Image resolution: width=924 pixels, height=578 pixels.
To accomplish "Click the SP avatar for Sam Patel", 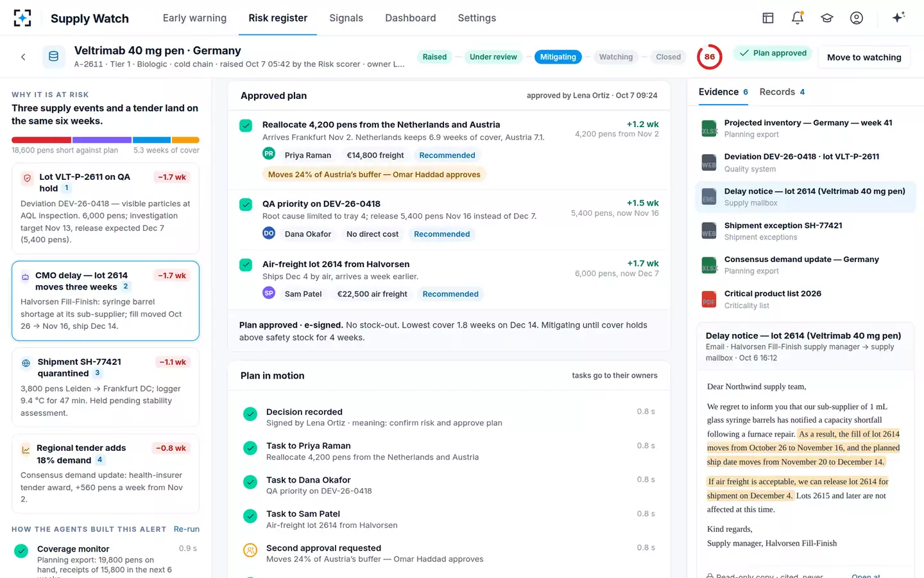I will click(x=269, y=293).
